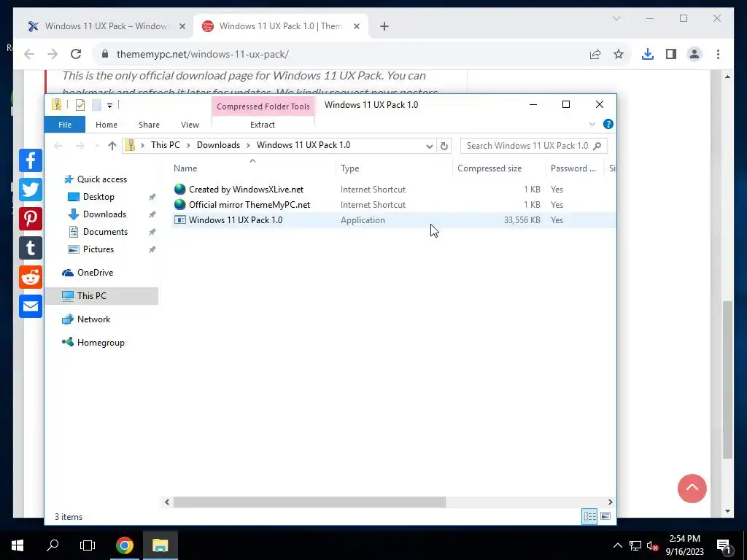Image resolution: width=747 pixels, height=560 pixels.
Task: Open Windows Start menu
Action: click(x=18, y=545)
